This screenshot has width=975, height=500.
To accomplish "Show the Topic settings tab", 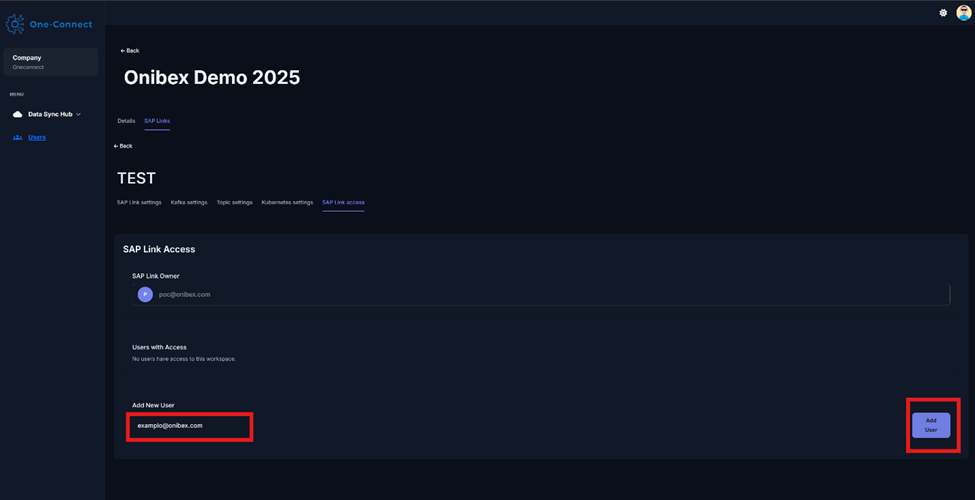I will tap(235, 202).
